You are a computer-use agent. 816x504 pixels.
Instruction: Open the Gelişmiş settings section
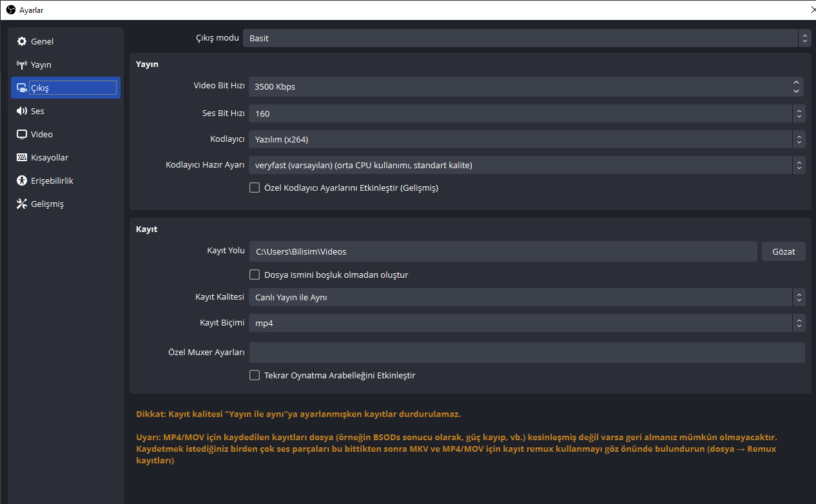(x=66, y=204)
